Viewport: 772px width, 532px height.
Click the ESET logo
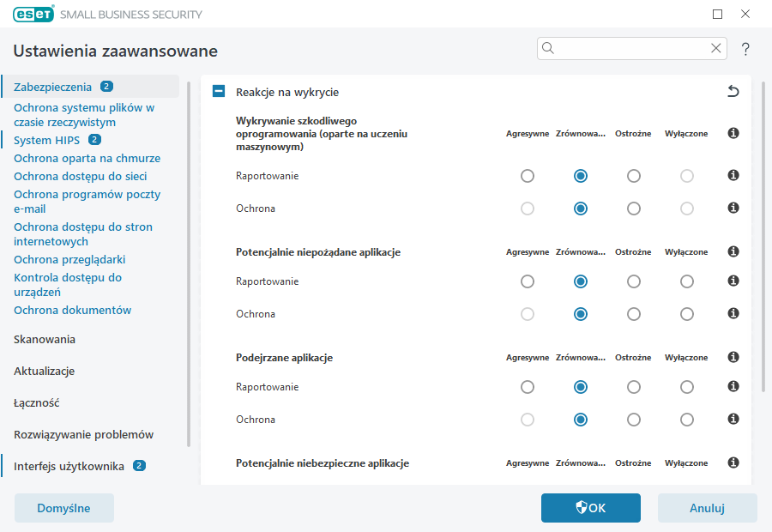click(33, 14)
